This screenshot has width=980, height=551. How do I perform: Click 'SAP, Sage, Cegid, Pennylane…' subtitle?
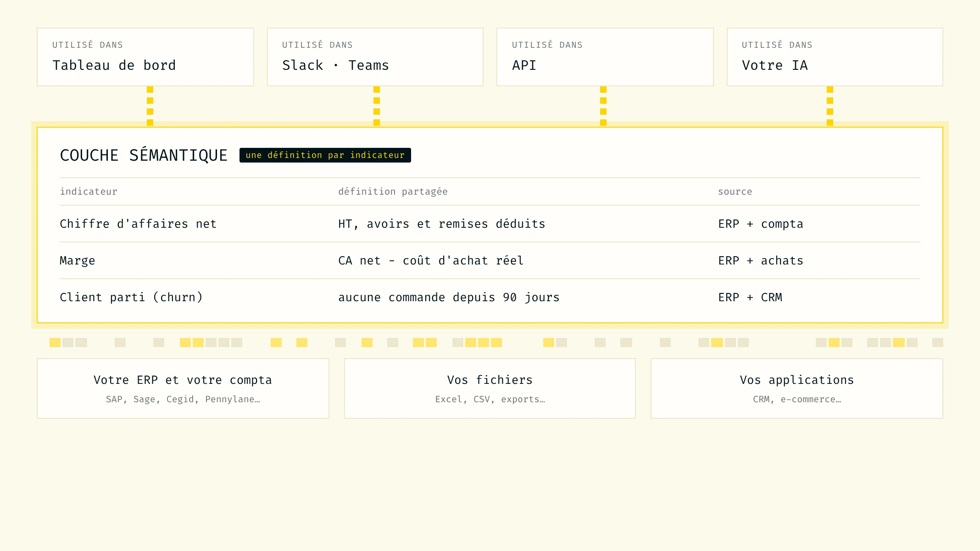coord(183,399)
